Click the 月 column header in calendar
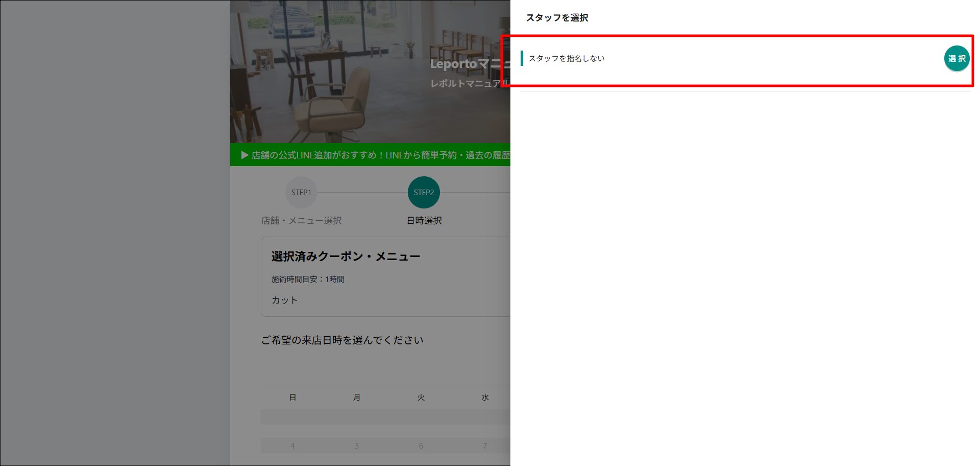The width and height of the screenshot is (980, 466). pos(357,398)
